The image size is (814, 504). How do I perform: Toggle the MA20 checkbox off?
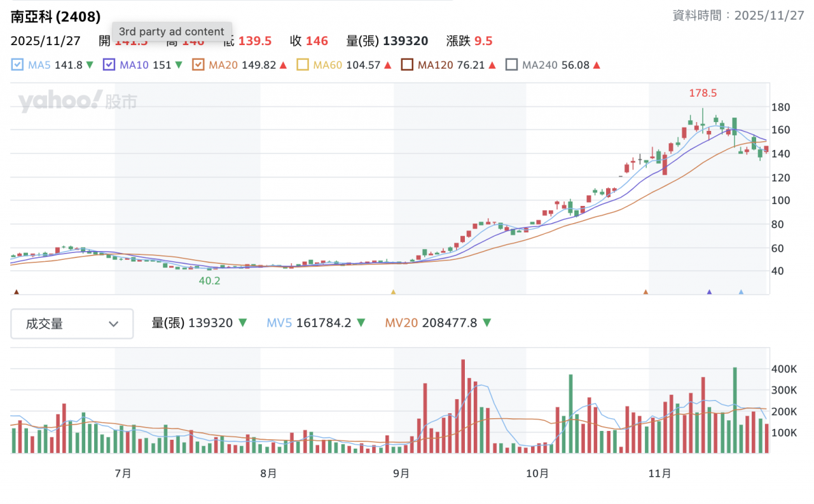[198, 65]
